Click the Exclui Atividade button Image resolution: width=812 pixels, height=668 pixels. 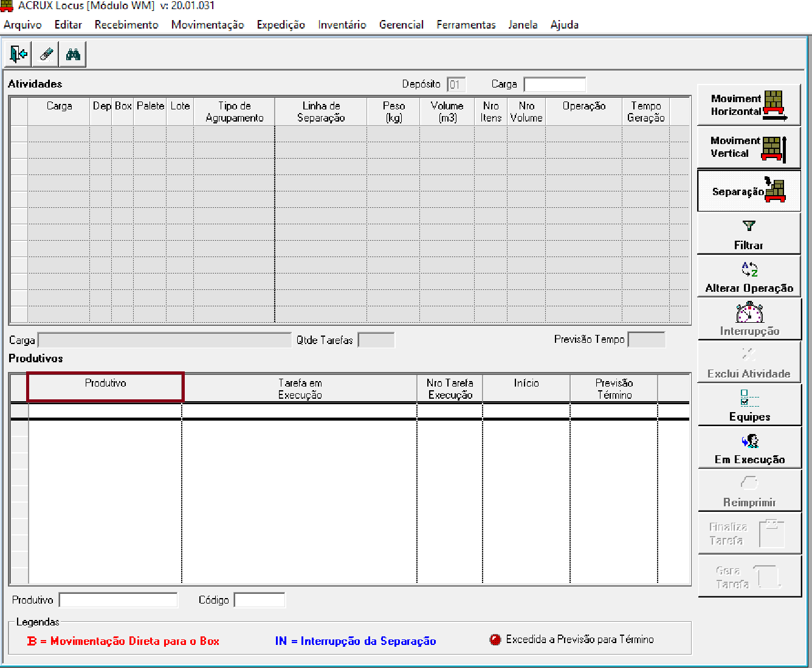(749, 362)
